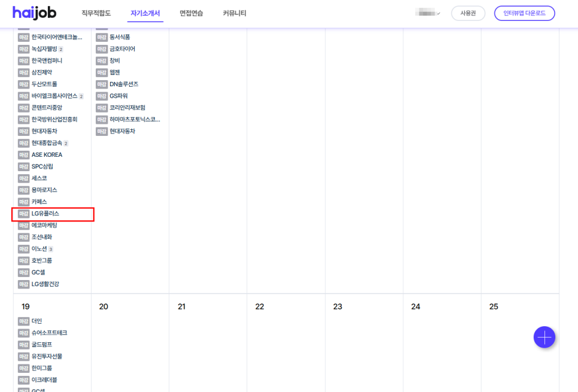The width and height of the screenshot is (578, 392).
Task: Click the 마감 tag next to 금호타이어
Action: [x=102, y=49]
